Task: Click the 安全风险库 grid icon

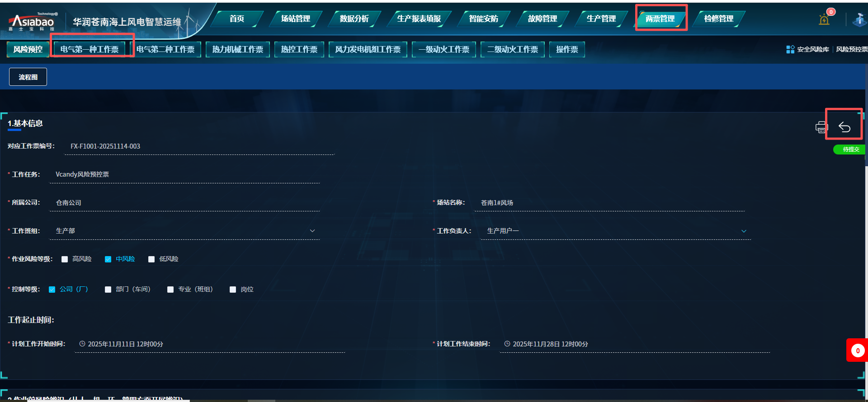Action: click(x=790, y=49)
